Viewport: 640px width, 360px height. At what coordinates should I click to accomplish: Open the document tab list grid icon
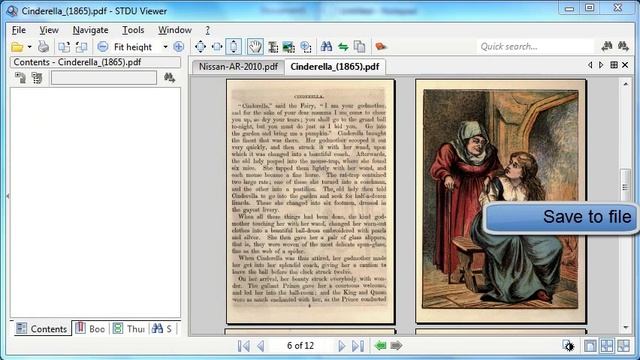(x=613, y=65)
